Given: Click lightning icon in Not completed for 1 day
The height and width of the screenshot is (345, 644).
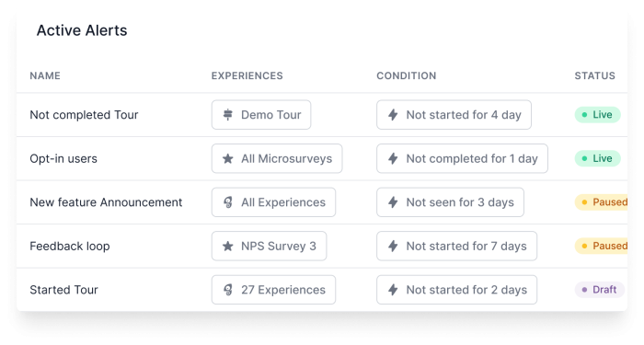Looking at the screenshot, I should [393, 158].
